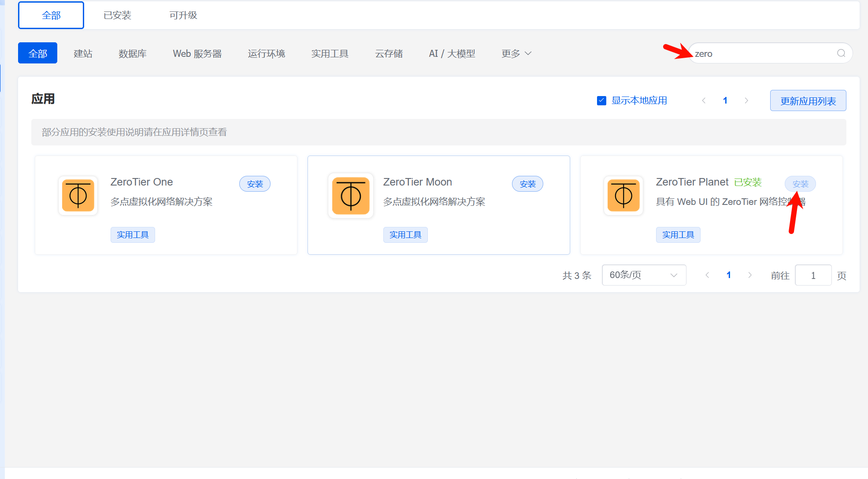868x479 pixels.
Task: Open the 60条/页 page size dropdown
Action: coord(644,275)
